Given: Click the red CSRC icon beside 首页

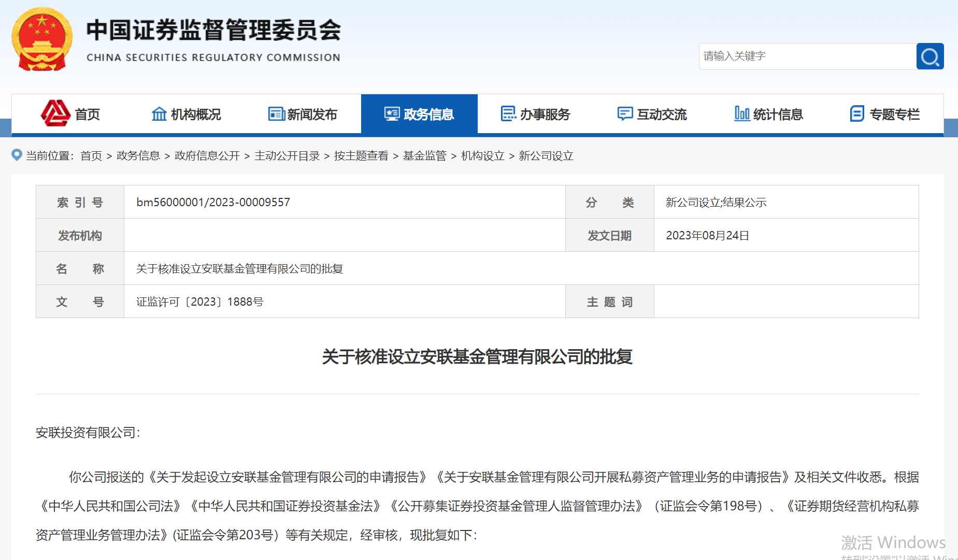Looking at the screenshot, I should (x=55, y=113).
